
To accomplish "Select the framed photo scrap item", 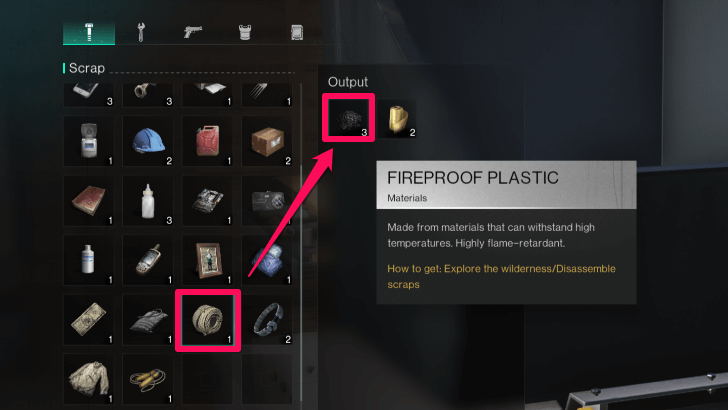I will pyautogui.click(x=207, y=260).
